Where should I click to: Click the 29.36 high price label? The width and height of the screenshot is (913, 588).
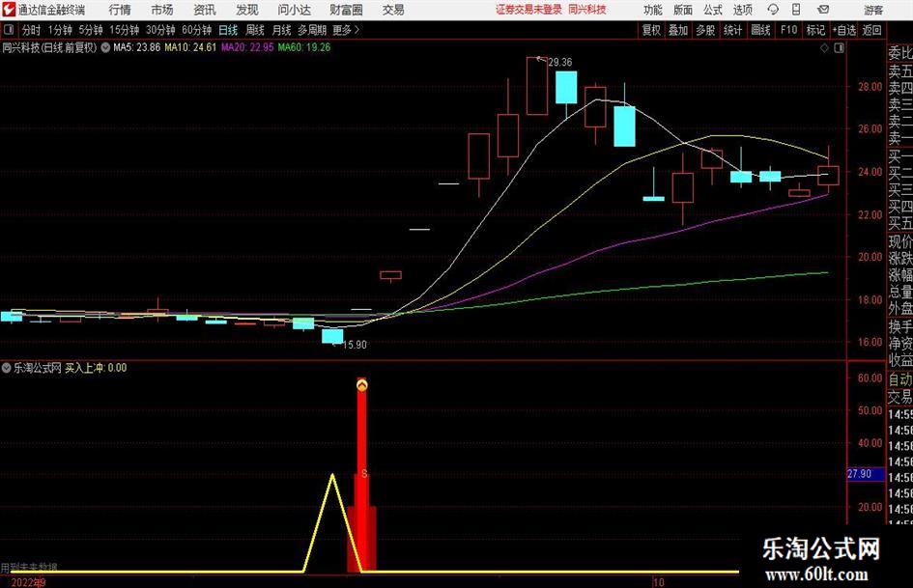click(560, 63)
